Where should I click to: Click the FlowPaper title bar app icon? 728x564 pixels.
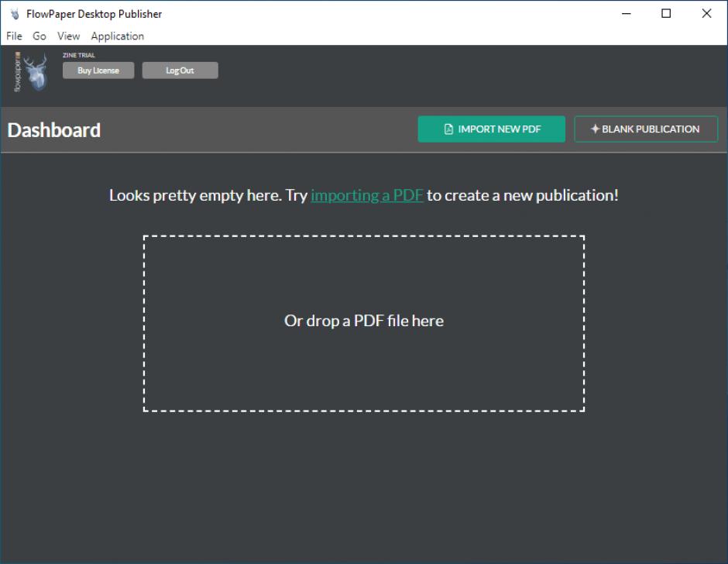[x=15, y=14]
